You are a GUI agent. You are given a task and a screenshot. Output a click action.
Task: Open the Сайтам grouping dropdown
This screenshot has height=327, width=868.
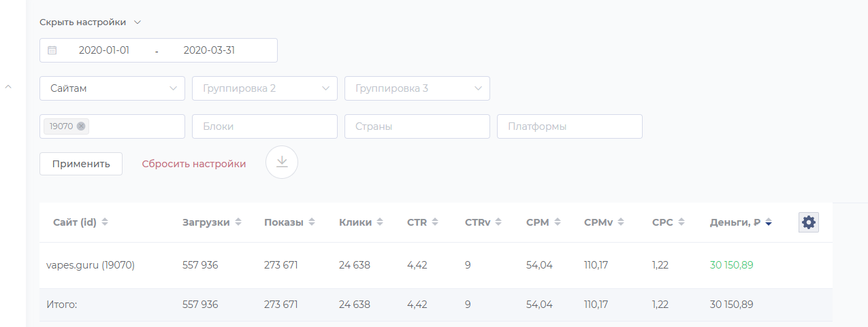pos(112,88)
